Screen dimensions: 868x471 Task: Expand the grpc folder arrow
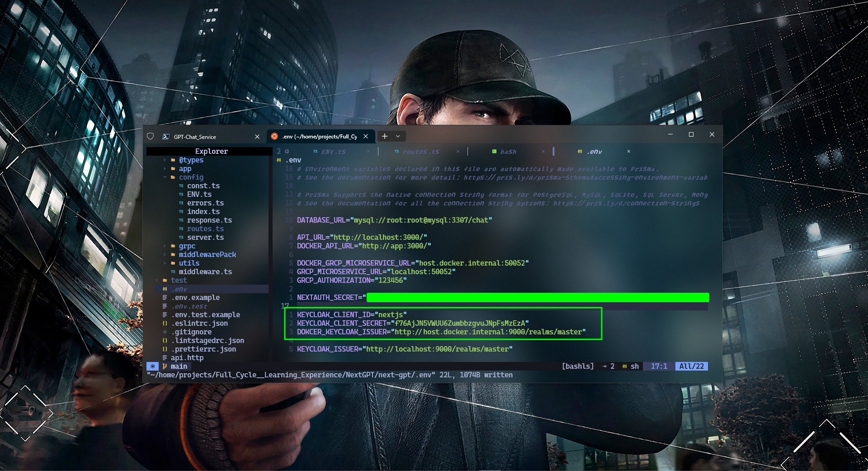(x=165, y=246)
